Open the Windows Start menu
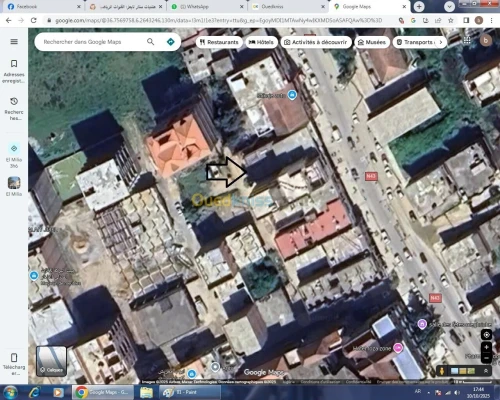500x400 pixels. (x=10, y=392)
